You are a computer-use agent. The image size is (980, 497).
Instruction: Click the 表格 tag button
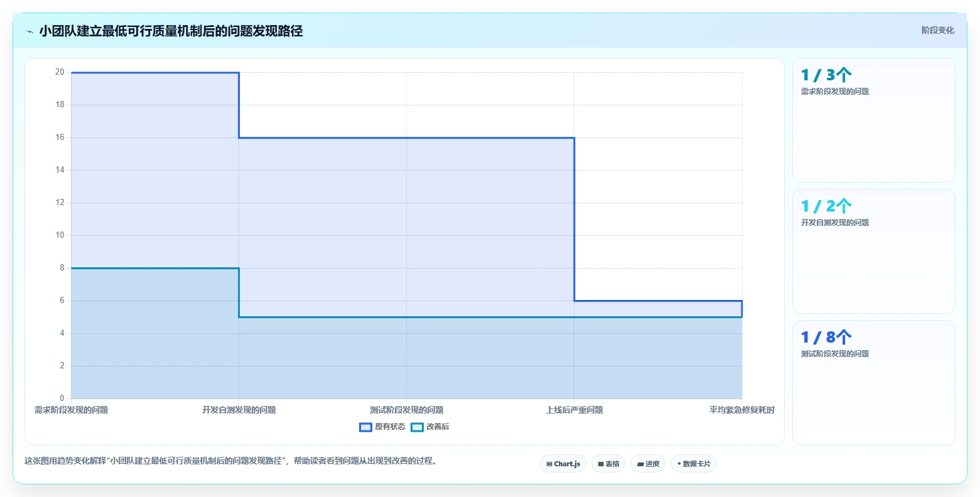click(608, 464)
